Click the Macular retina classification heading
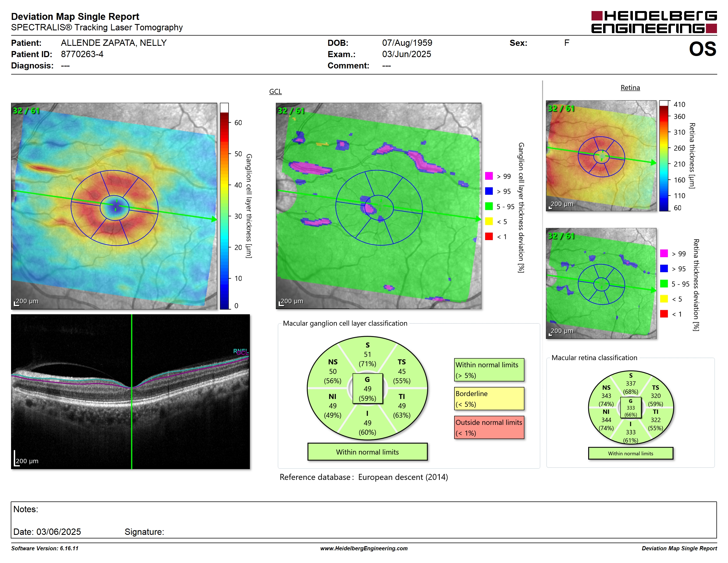The height and width of the screenshot is (563, 728). tap(594, 358)
